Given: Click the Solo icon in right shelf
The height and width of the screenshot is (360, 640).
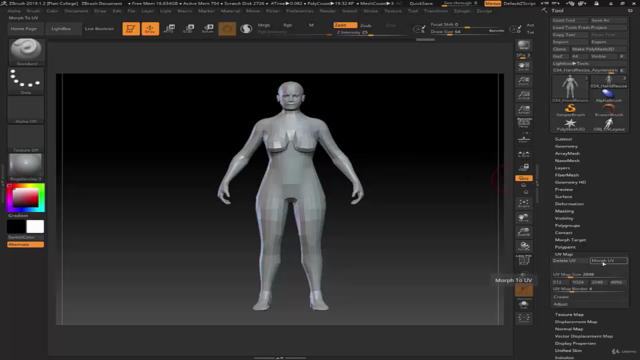Looking at the screenshot, I should pyautogui.click(x=524, y=305).
